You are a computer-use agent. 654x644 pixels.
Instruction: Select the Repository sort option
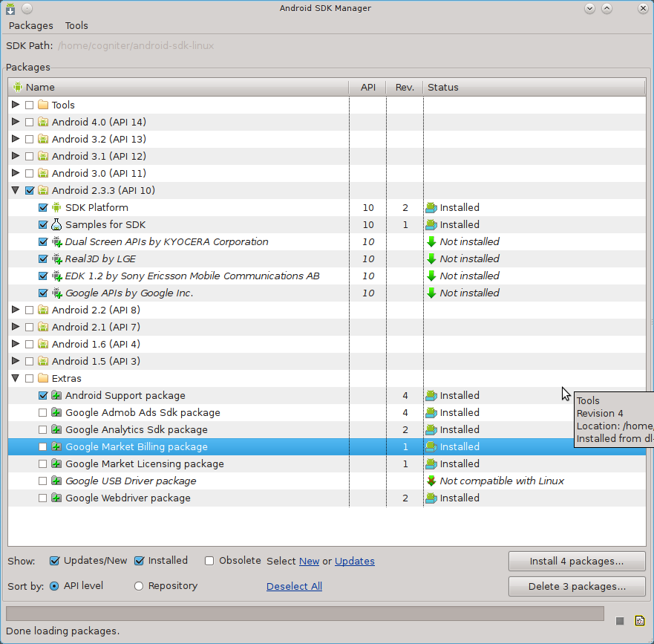pyautogui.click(x=139, y=586)
